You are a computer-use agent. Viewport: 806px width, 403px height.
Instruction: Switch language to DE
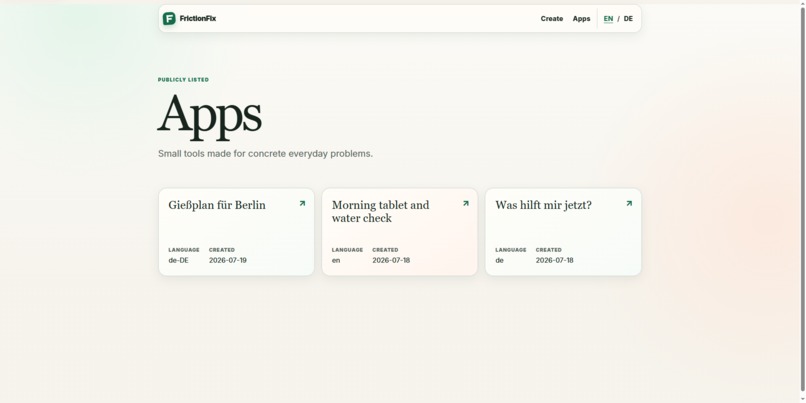pos(628,19)
